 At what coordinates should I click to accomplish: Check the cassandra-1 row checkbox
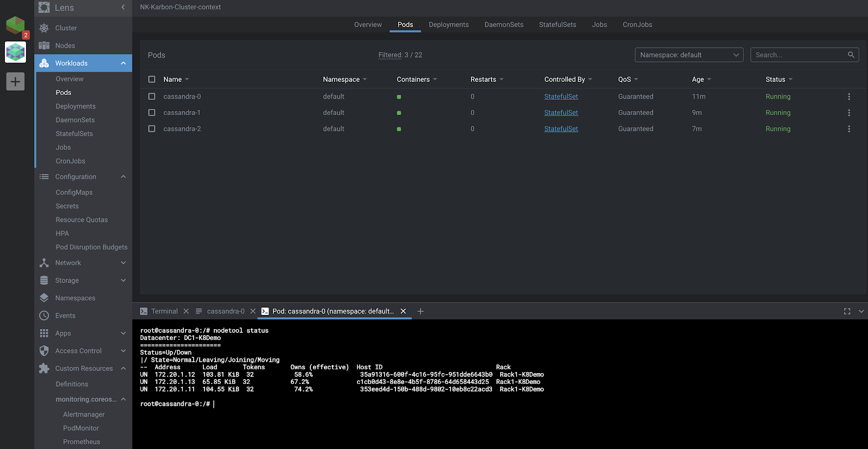tap(152, 113)
